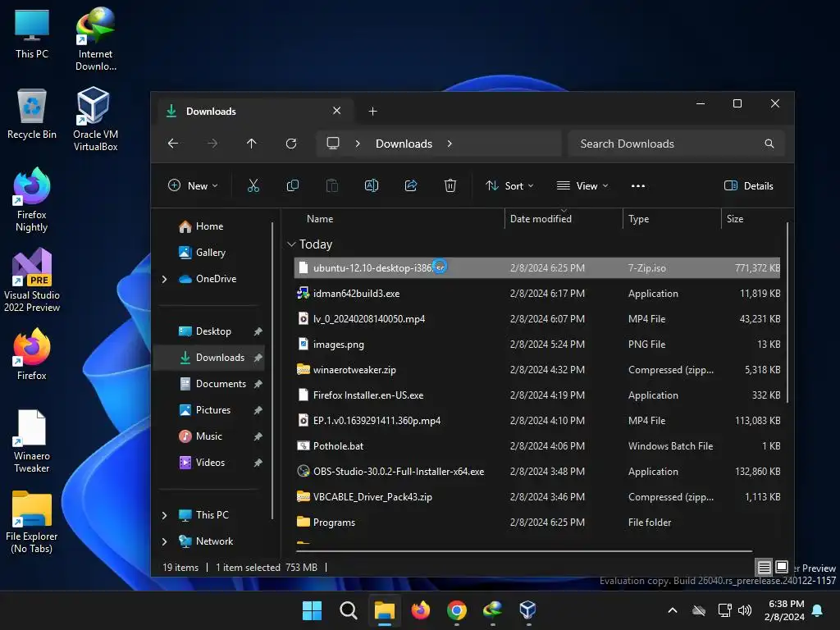This screenshot has width=840, height=630.
Task: Click the taskbar clock and date
Action: coord(785,610)
